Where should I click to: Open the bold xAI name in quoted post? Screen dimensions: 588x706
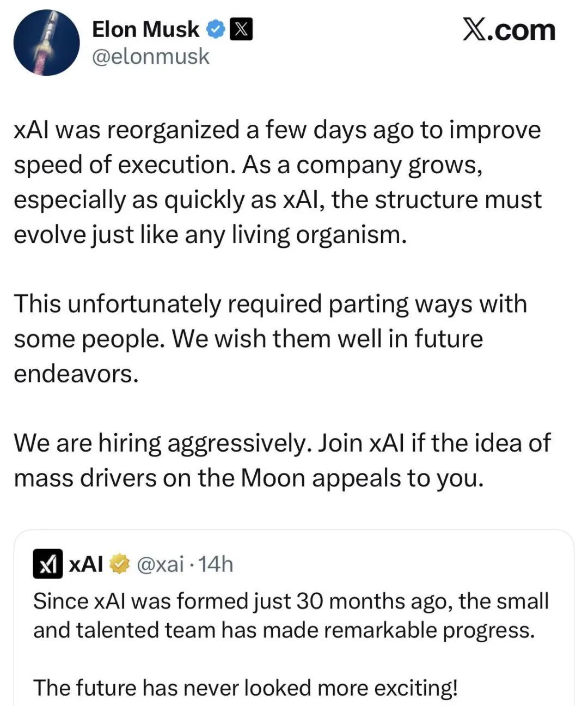pos(85,564)
